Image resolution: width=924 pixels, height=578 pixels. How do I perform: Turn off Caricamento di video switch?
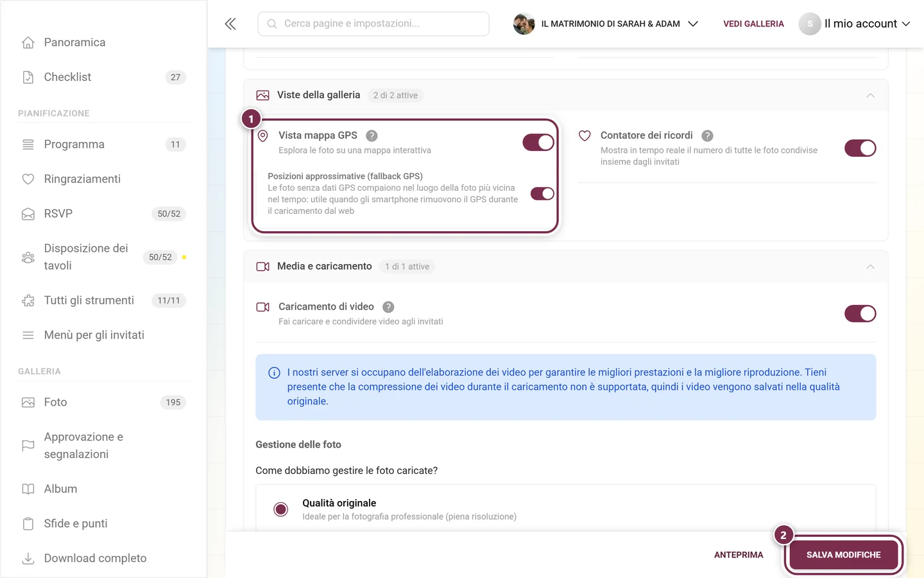tap(860, 313)
